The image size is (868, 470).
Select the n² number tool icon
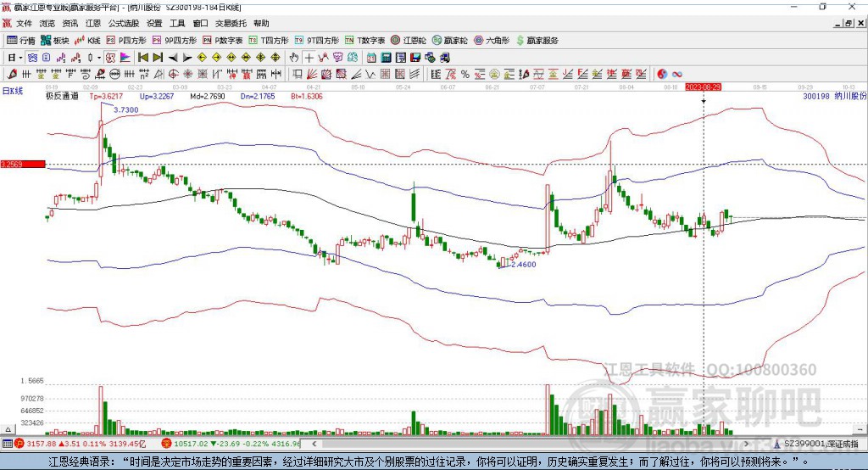click(x=144, y=75)
